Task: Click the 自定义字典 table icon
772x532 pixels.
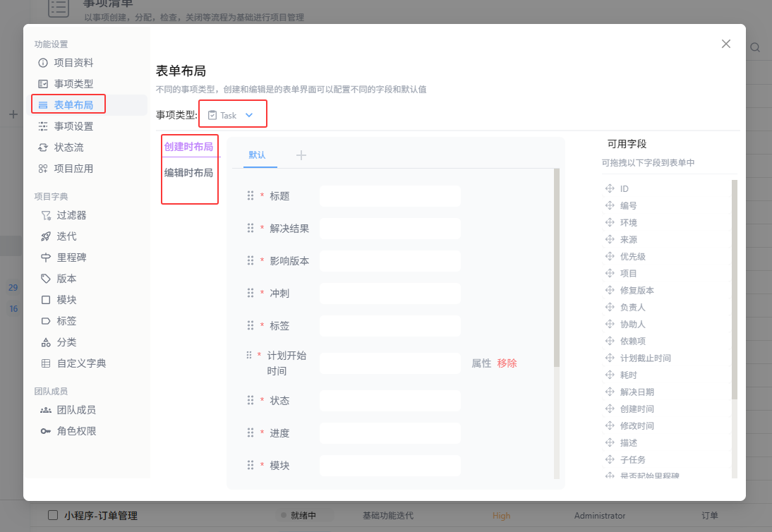Action: [x=46, y=363]
